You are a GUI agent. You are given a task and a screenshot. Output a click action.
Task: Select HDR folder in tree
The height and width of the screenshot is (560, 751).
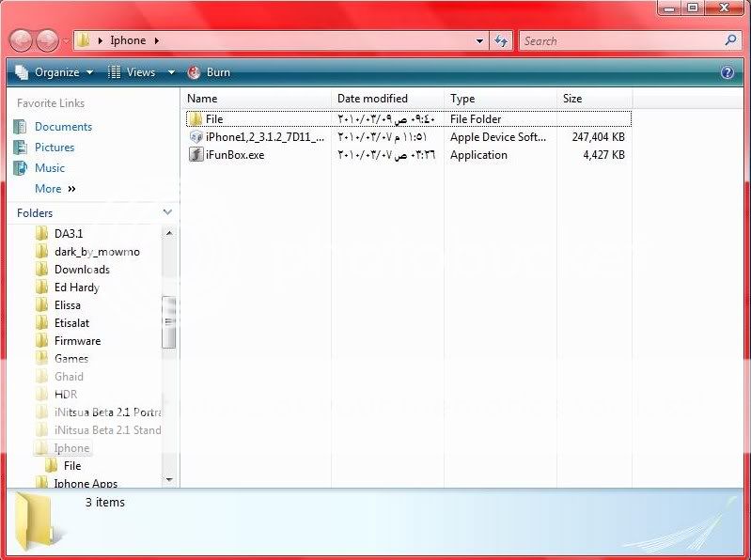[66, 395]
